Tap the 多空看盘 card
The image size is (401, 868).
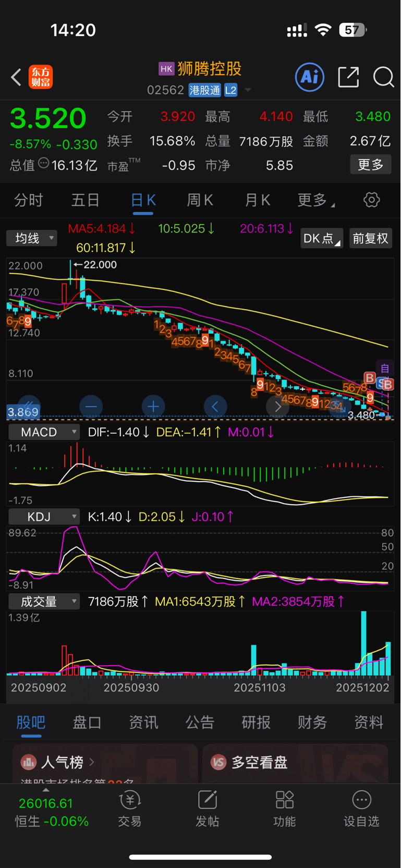click(295, 763)
